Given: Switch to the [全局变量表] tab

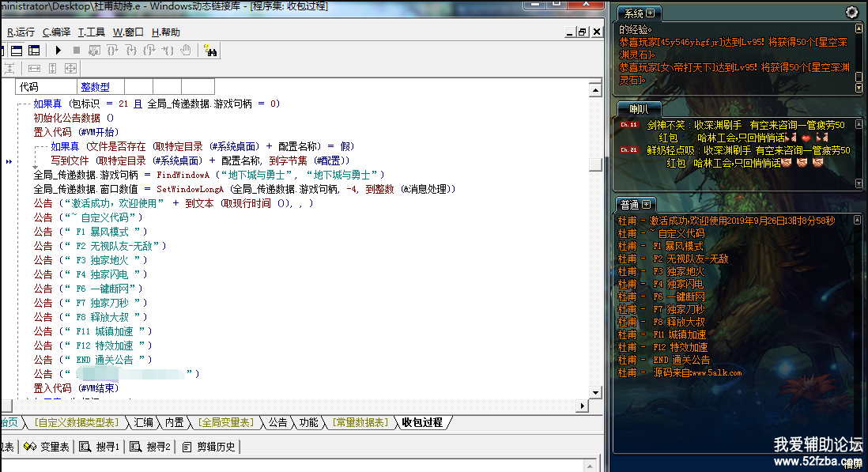Looking at the screenshot, I should click(225, 423).
